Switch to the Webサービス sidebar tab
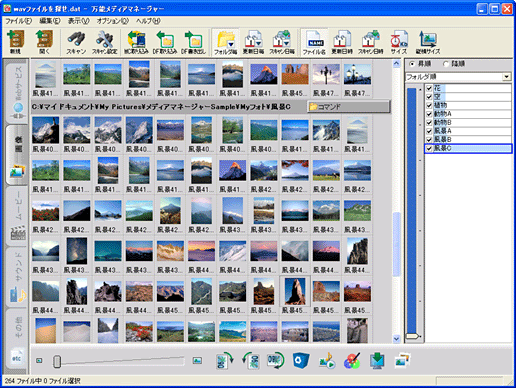The image size is (516, 388). point(17,92)
